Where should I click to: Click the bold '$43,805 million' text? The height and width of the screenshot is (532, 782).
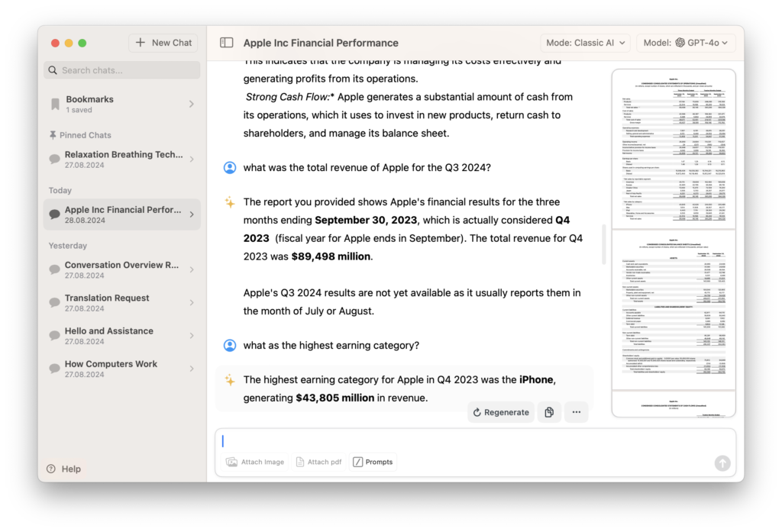point(335,398)
